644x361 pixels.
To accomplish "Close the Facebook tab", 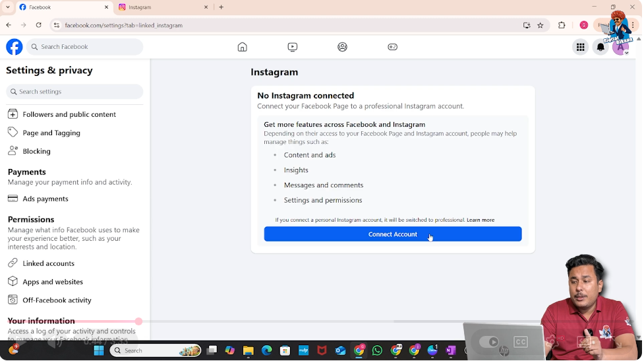I will click(106, 7).
